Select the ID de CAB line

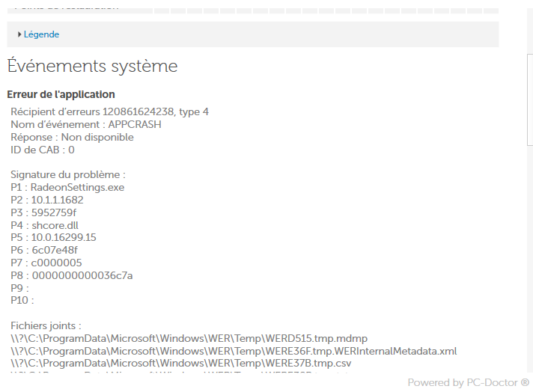pos(42,150)
